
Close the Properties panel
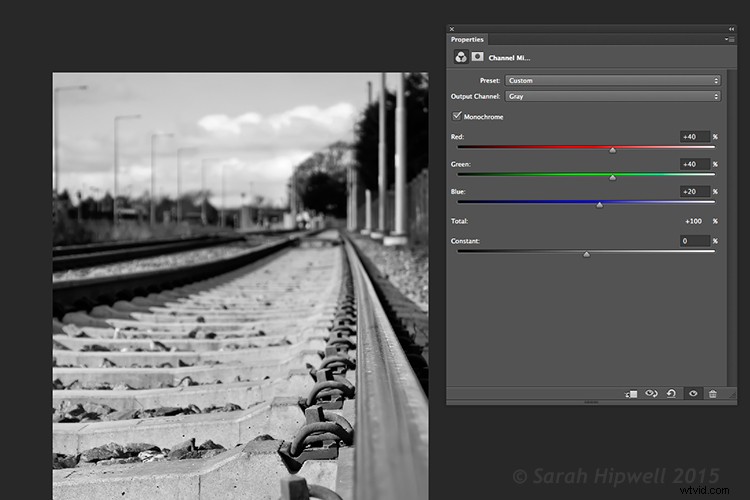point(452,29)
